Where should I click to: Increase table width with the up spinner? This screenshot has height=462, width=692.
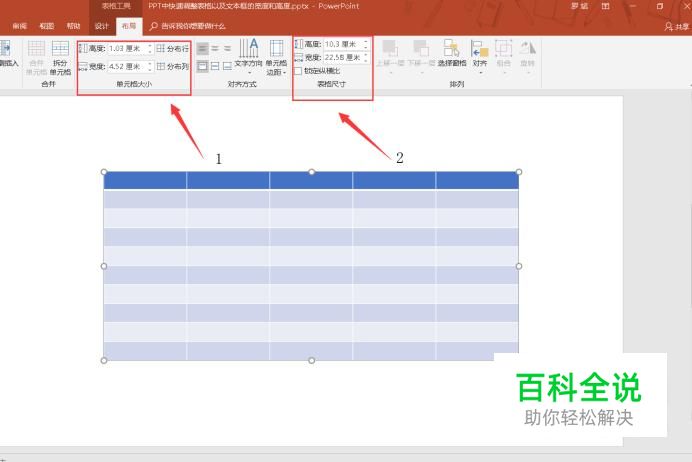pyautogui.click(x=366, y=55)
